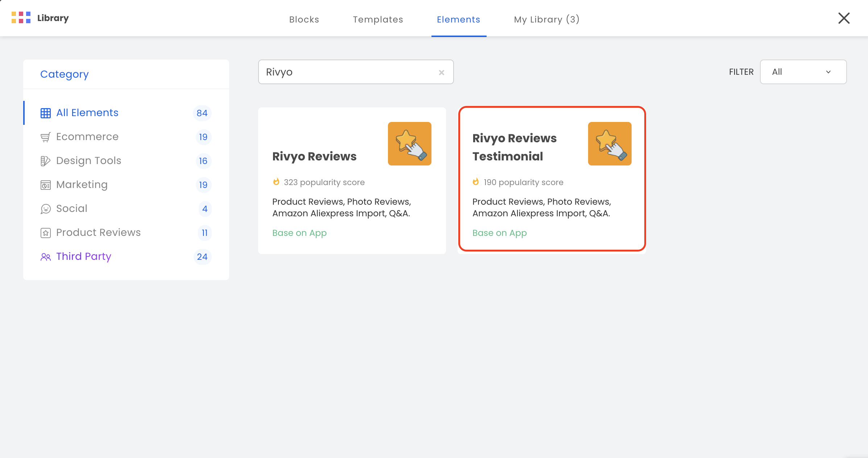This screenshot has width=868, height=458.
Task: Select the Elements tab
Action: click(x=458, y=19)
